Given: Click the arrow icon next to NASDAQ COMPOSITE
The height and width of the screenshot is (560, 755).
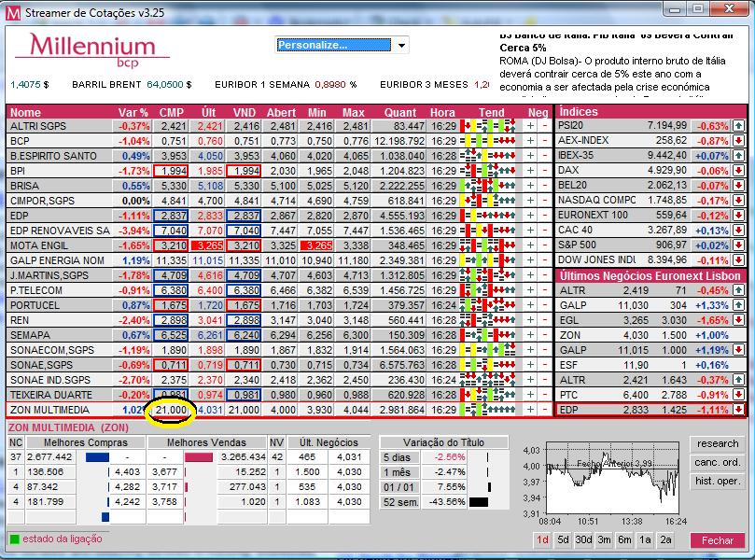Looking at the screenshot, I should click(738, 201).
